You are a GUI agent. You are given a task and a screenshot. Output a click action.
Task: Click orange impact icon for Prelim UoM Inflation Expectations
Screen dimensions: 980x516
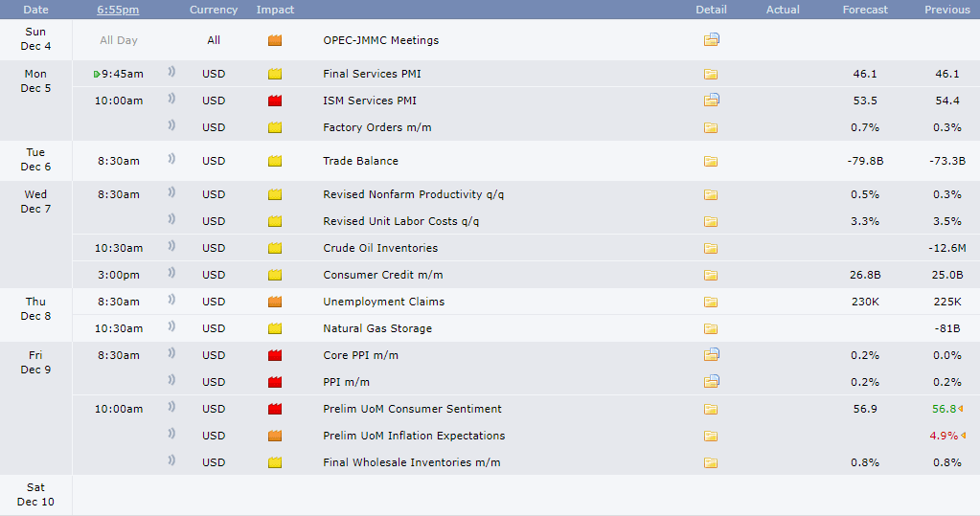pyautogui.click(x=275, y=436)
